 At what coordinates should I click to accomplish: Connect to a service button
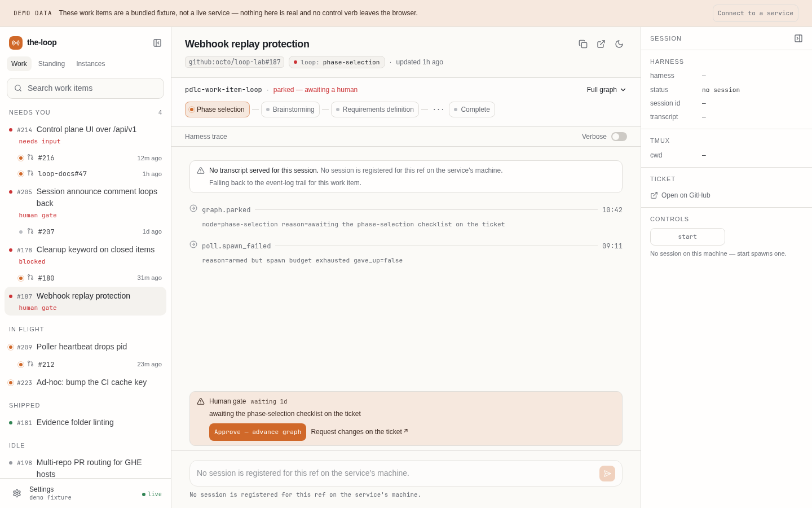point(756,13)
